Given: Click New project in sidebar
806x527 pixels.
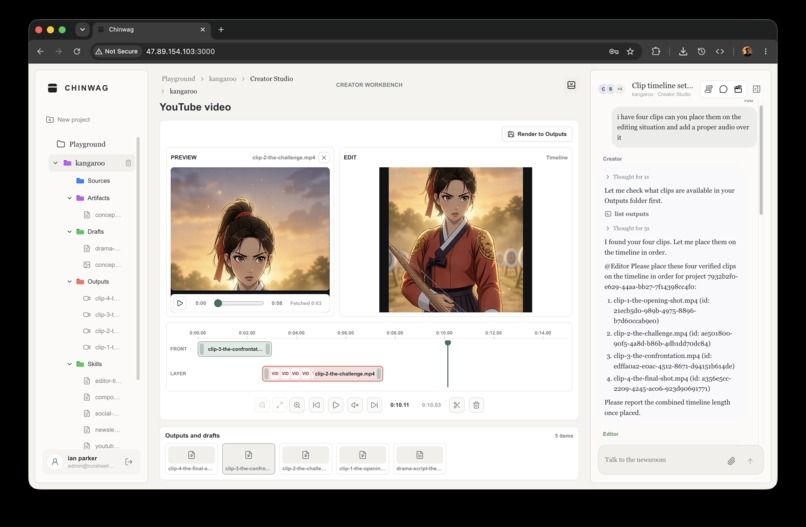Looking at the screenshot, I should point(68,120).
